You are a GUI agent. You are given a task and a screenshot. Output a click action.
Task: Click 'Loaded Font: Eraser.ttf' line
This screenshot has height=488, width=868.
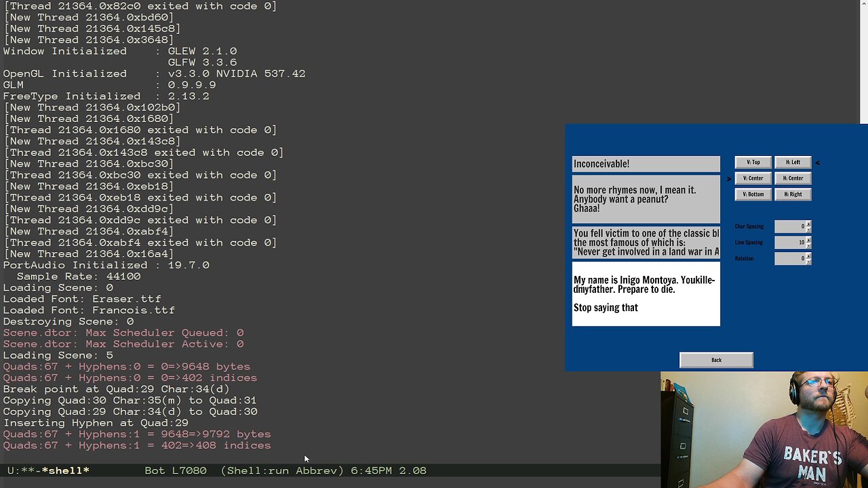pyautogui.click(x=82, y=299)
